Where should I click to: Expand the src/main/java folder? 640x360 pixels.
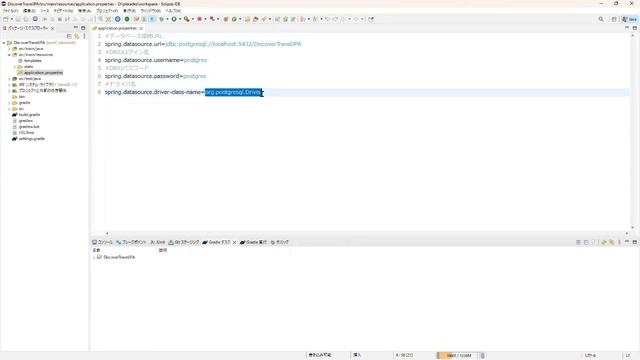(9, 49)
